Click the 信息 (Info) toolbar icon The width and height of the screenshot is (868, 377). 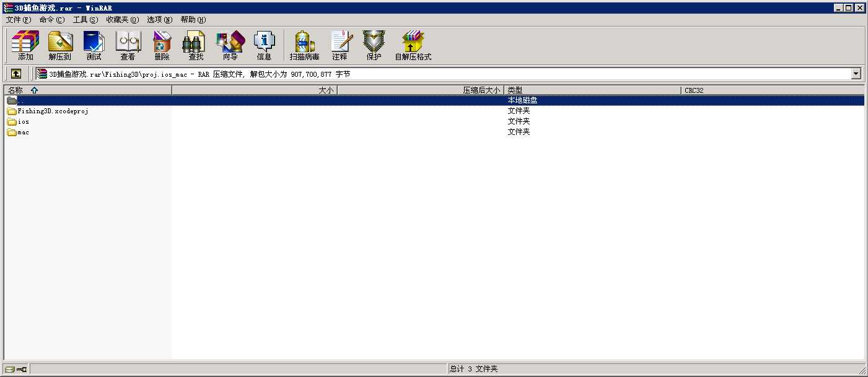click(x=264, y=45)
